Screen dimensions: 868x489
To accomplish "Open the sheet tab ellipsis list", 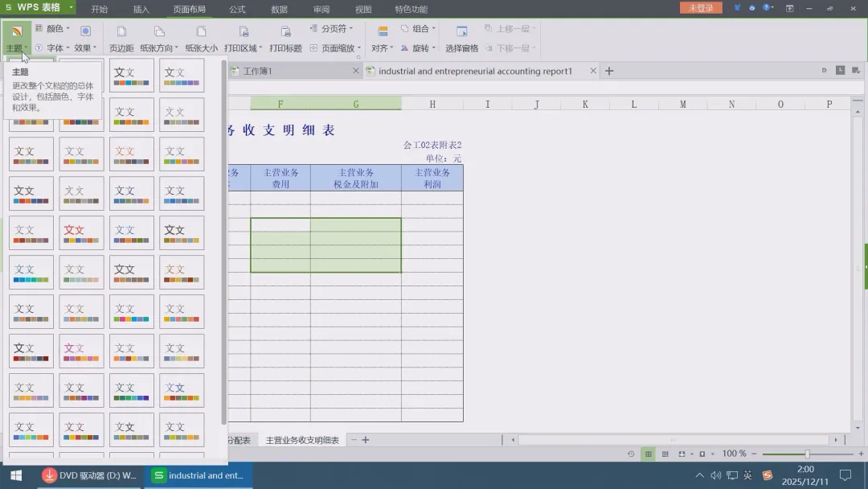I will tap(354, 440).
